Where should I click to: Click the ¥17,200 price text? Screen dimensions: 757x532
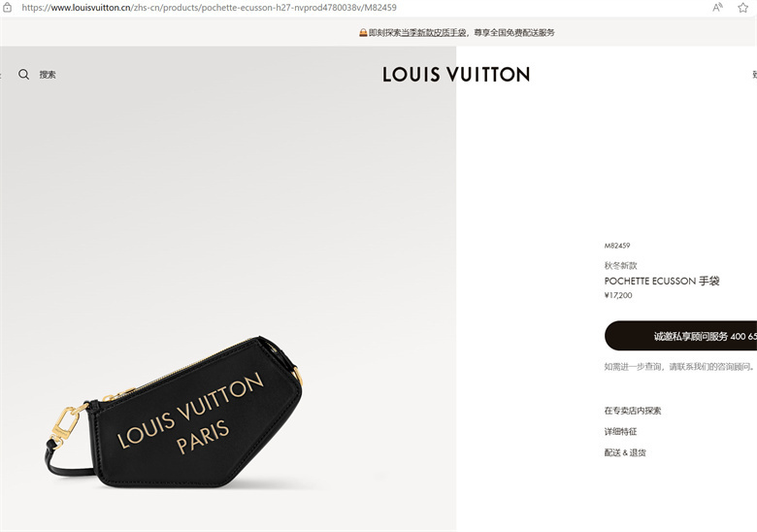(618, 295)
